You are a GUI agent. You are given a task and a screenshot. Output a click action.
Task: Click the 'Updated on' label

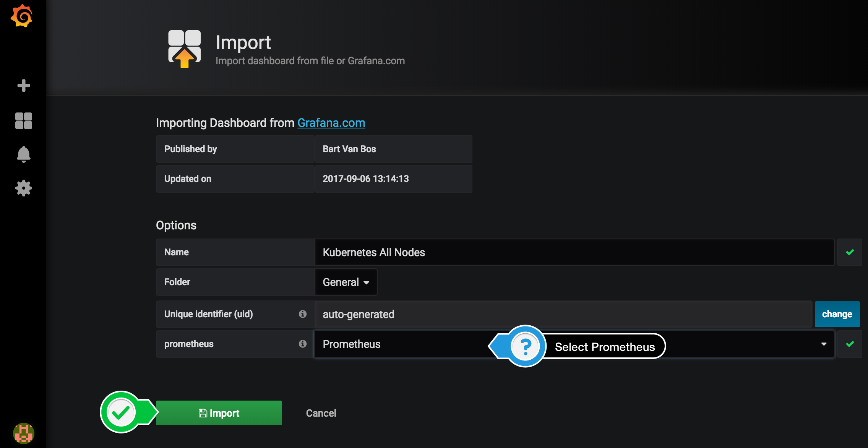(x=188, y=179)
